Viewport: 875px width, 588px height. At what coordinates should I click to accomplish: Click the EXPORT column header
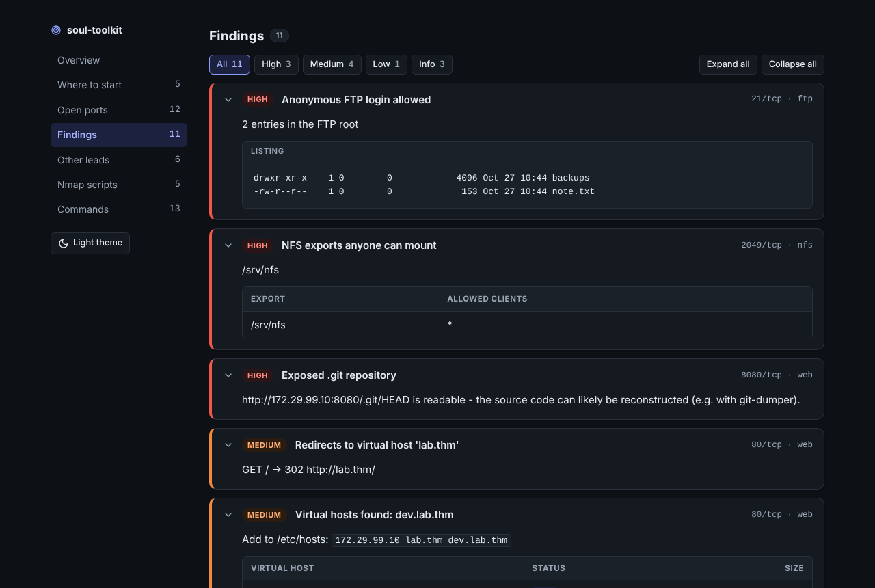pos(268,299)
